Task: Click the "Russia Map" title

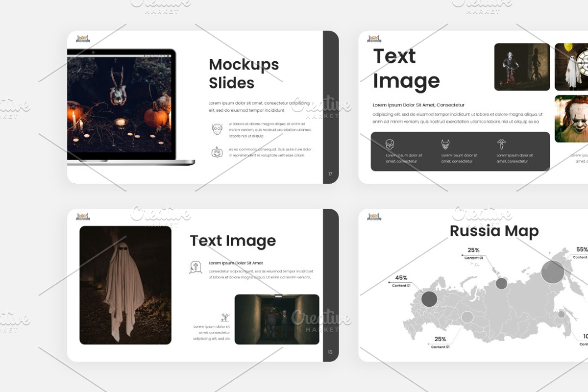Action: (494, 231)
